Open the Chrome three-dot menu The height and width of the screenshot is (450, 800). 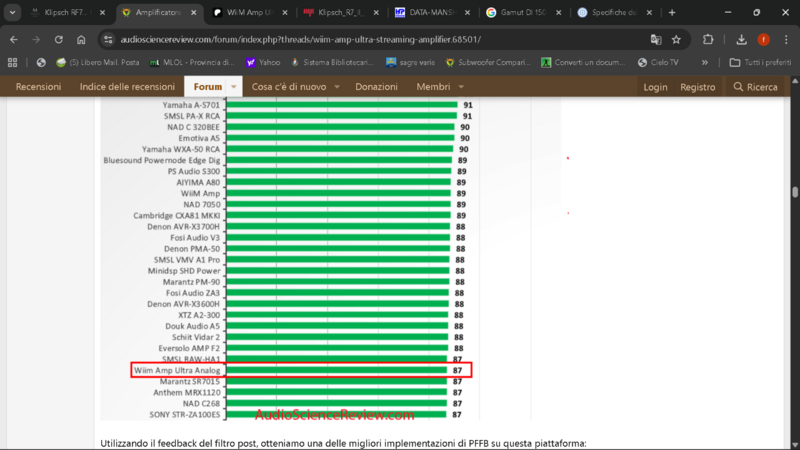click(786, 39)
